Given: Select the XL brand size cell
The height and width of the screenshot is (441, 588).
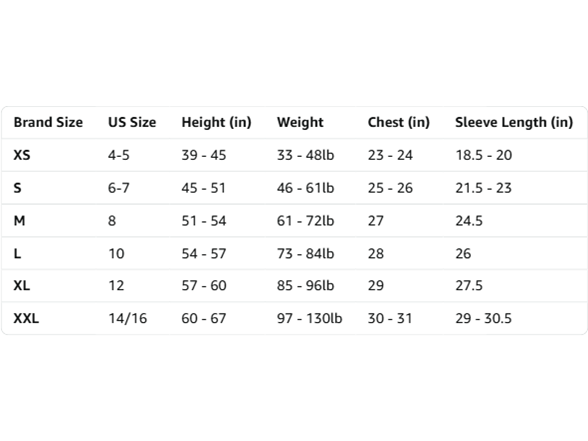Looking at the screenshot, I should point(21,286).
